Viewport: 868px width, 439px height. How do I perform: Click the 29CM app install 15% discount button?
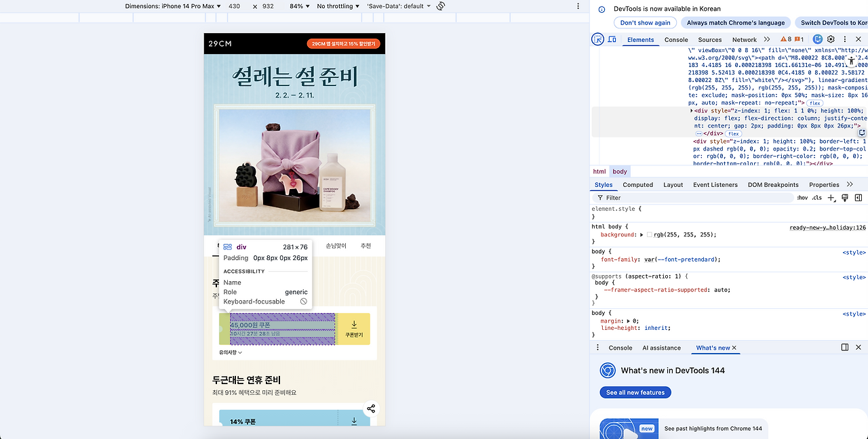click(x=343, y=43)
